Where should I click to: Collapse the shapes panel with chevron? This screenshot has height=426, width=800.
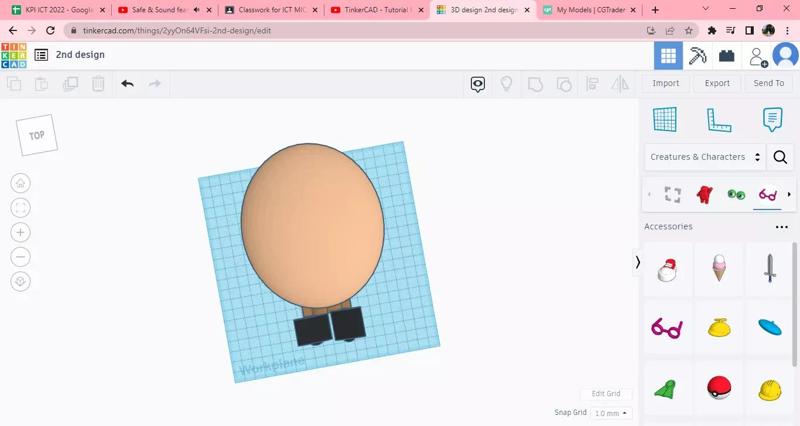coord(638,263)
